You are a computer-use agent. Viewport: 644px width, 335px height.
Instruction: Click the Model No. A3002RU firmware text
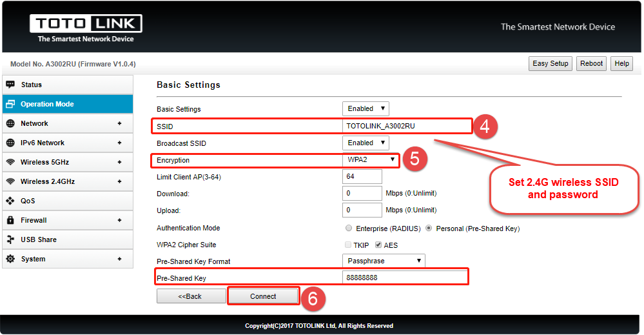73,64
